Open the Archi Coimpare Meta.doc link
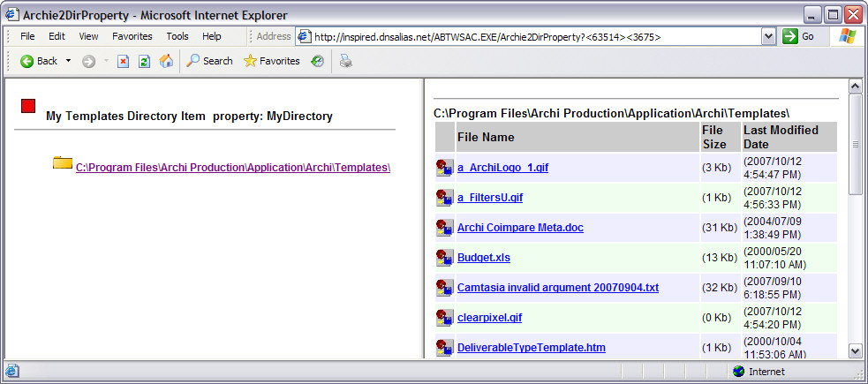Image resolution: width=868 pixels, height=384 pixels. point(519,228)
